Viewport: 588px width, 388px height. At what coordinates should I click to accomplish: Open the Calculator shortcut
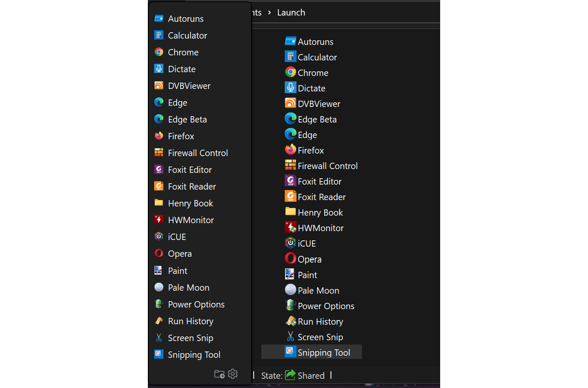(x=317, y=57)
